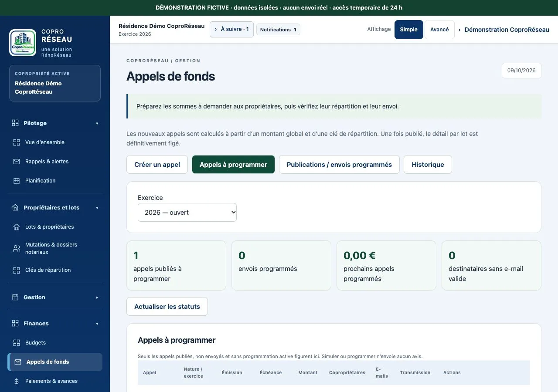Click the Échéance column header
The height and width of the screenshot is (392, 558).
tap(271, 372)
